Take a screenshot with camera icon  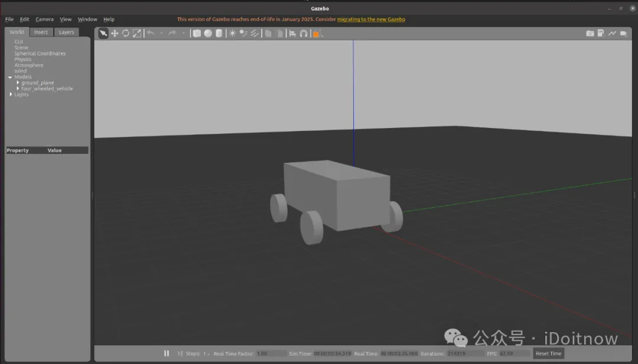(590, 33)
